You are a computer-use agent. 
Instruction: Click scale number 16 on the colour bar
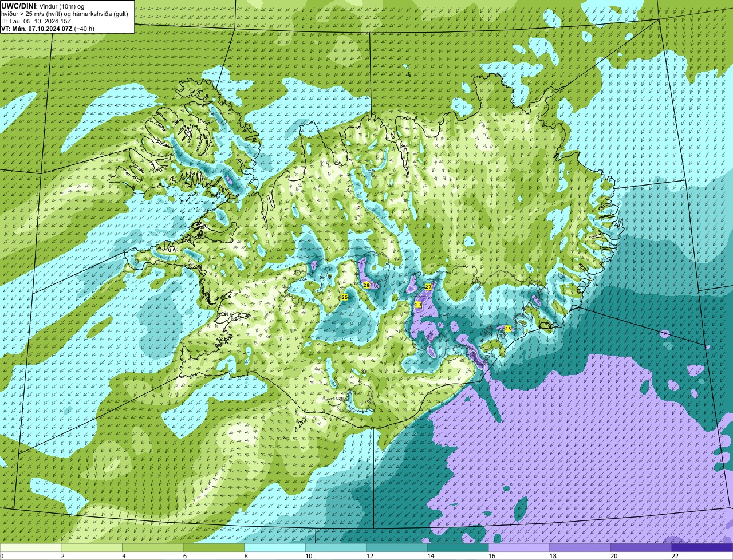[x=492, y=556]
